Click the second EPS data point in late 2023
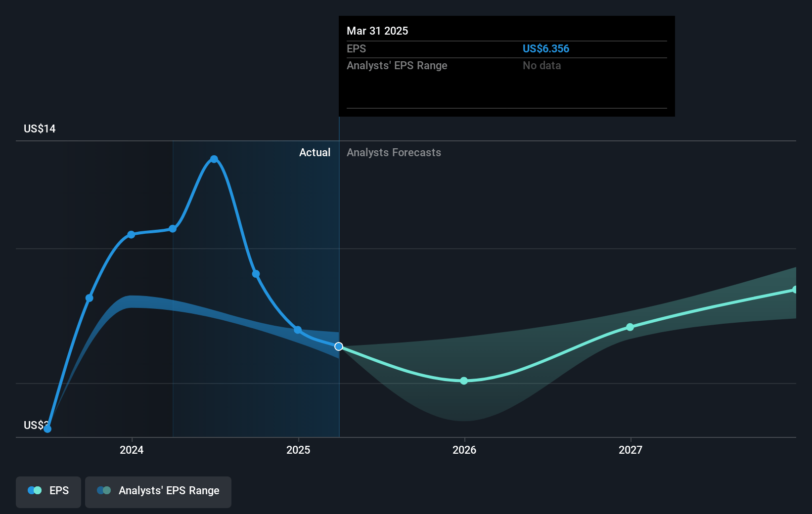The width and height of the screenshot is (812, 514). (90, 298)
